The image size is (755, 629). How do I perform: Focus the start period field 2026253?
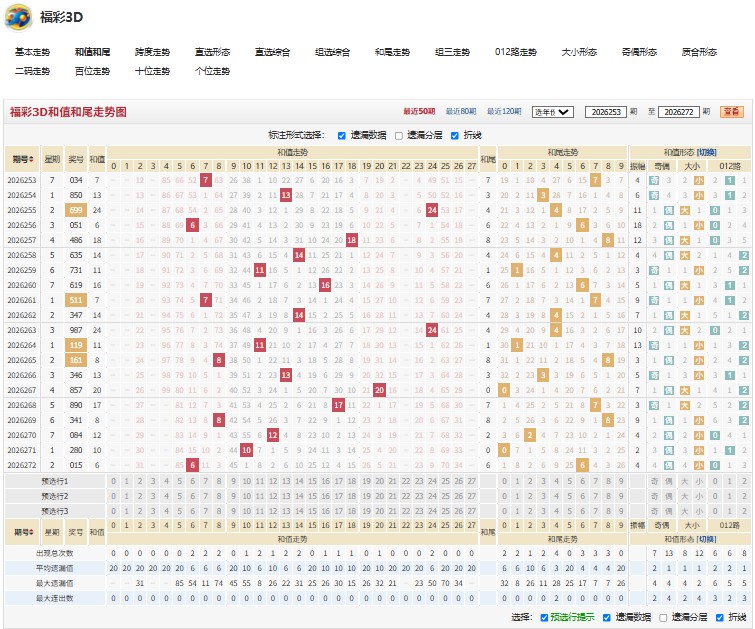point(606,112)
